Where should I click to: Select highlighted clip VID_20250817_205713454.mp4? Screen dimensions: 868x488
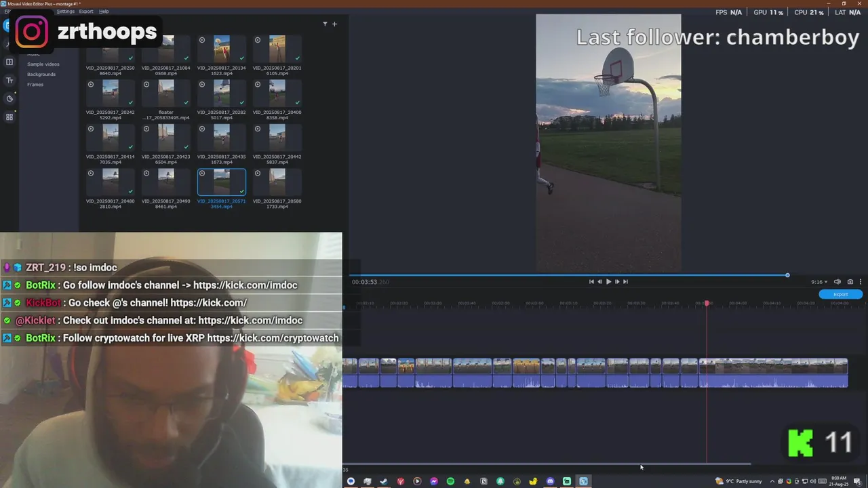tap(222, 182)
